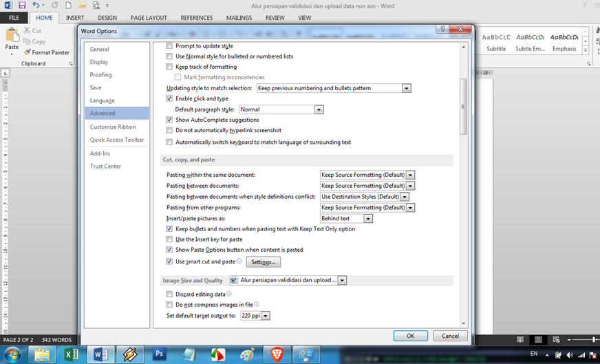This screenshot has height=364, width=600.
Task: Click scroll down arrow of options pane
Action: 463,323
